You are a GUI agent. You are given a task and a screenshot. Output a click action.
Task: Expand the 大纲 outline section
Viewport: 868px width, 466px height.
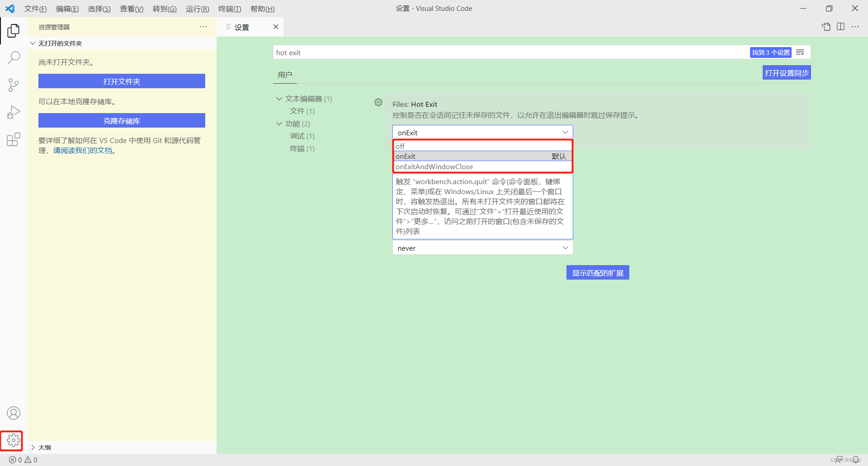[x=122, y=447]
